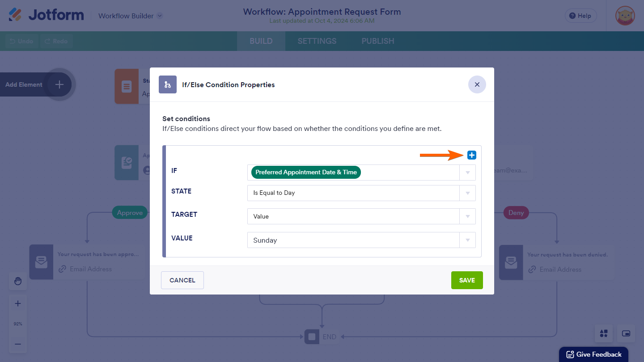Close the If/Else Condition Properties dialog
The width and height of the screenshot is (644, 362).
click(x=477, y=84)
